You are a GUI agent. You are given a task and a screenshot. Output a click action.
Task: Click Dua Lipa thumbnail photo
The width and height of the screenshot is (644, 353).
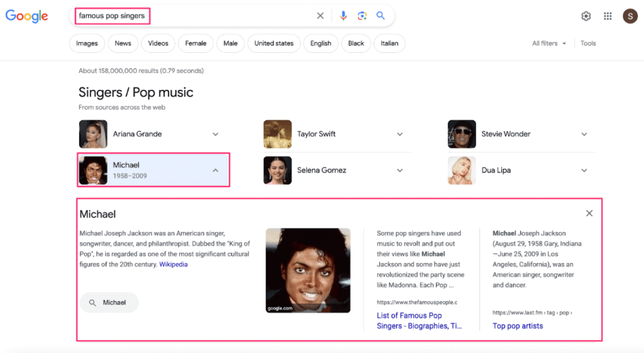[x=462, y=170]
